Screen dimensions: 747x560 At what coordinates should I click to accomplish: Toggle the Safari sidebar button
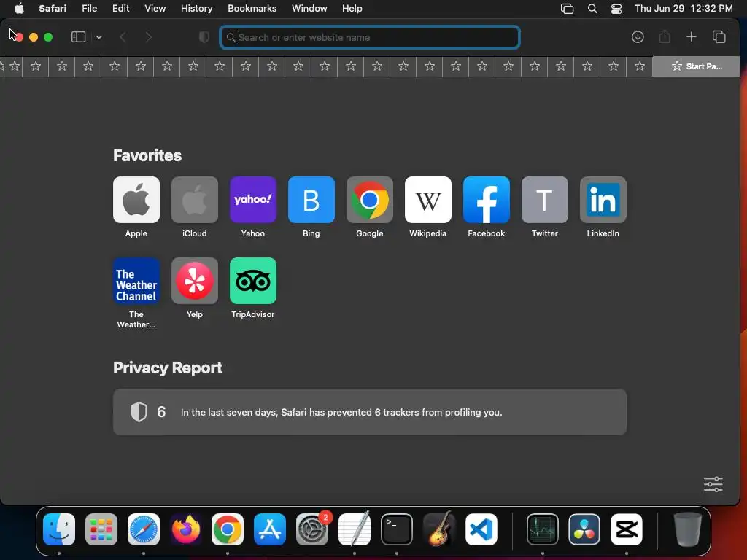tap(78, 36)
